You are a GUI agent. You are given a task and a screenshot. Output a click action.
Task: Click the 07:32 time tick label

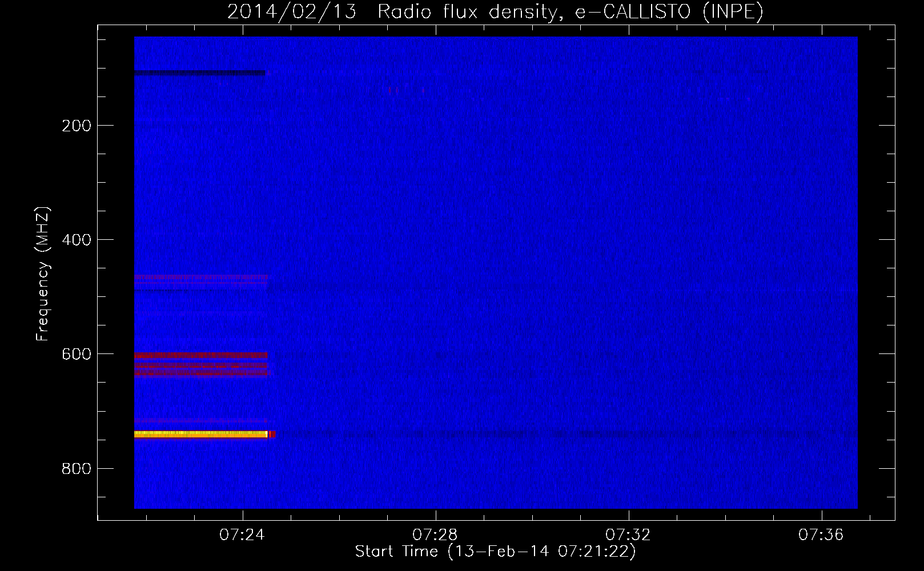tap(628, 535)
